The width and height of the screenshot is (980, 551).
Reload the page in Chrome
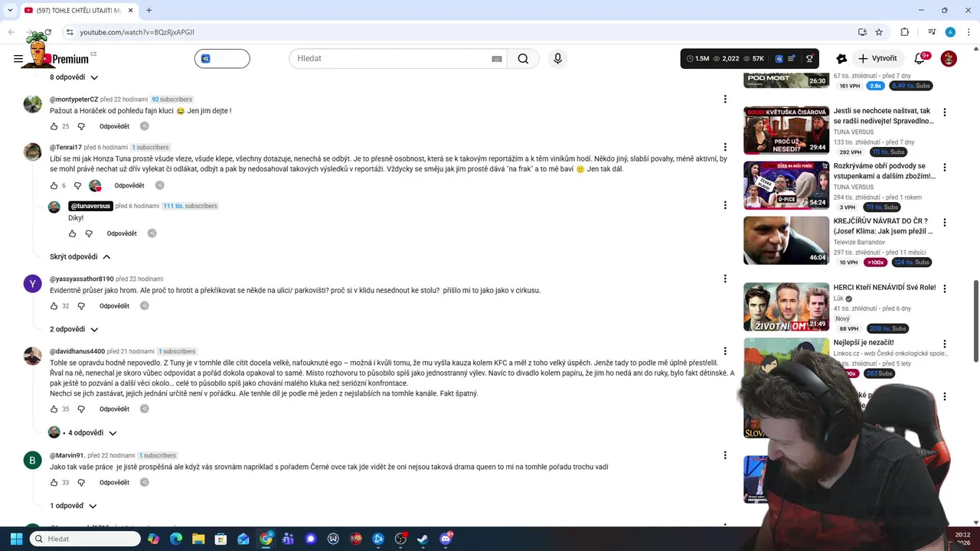pos(47,32)
